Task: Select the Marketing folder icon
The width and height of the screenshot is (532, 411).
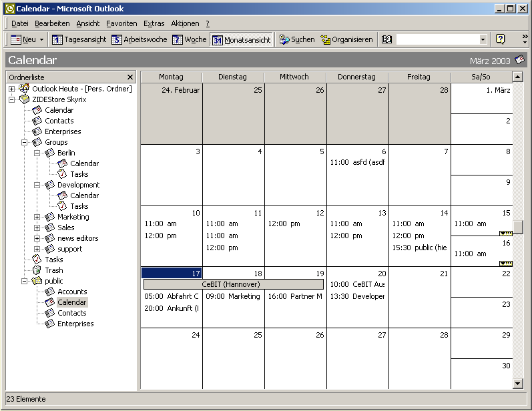Action: coord(49,217)
